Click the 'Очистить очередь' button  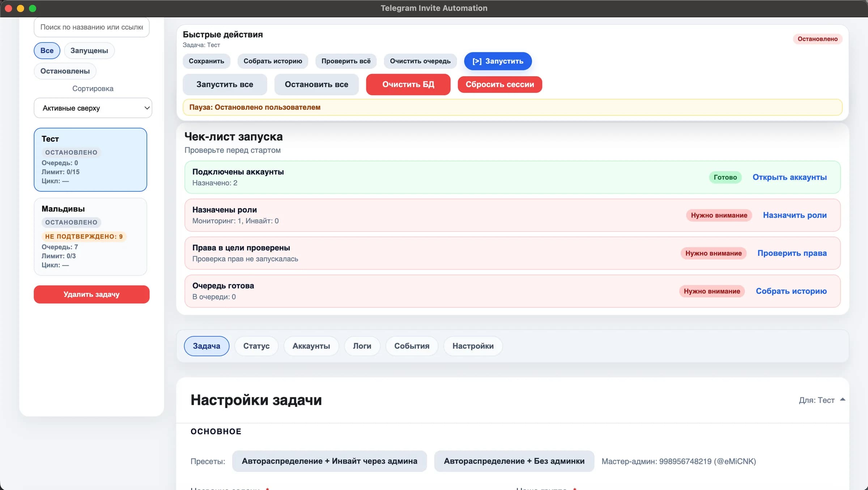point(420,61)
